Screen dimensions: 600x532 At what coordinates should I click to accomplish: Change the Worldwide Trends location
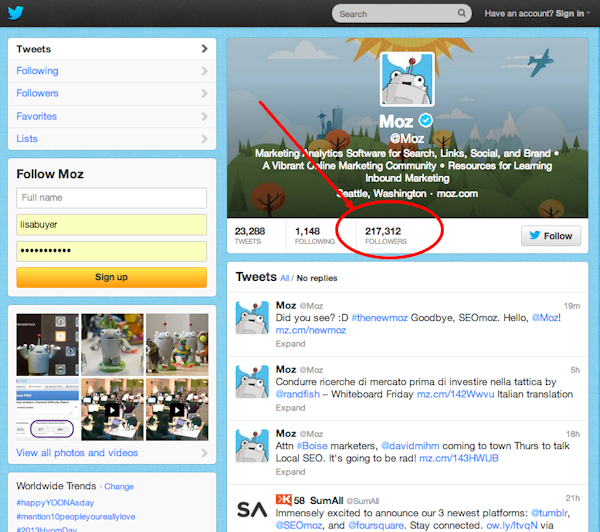click(119, 486)
